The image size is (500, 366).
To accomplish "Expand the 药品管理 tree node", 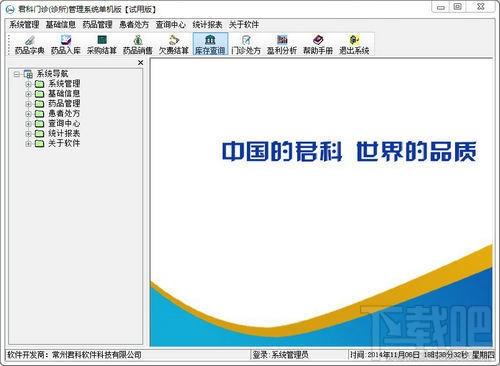I will (x=28, y=104).
